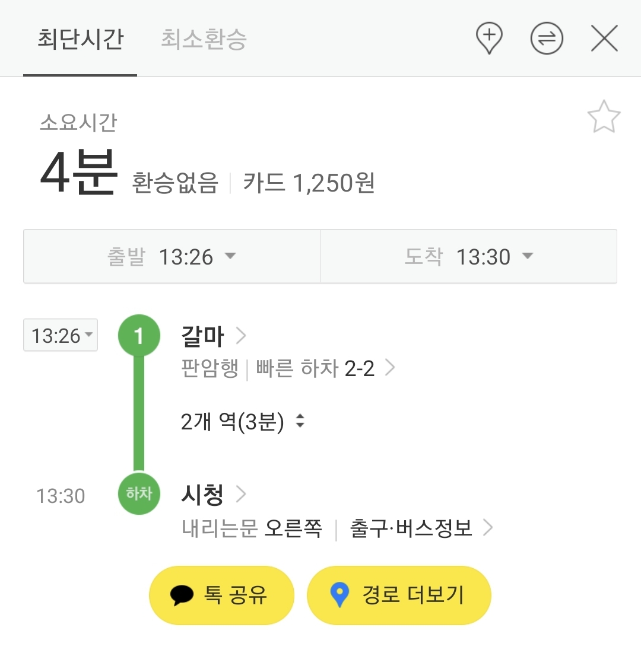Tap 경로 더보기 button
This screenshot has width=641, height=672.
(399, 595)
